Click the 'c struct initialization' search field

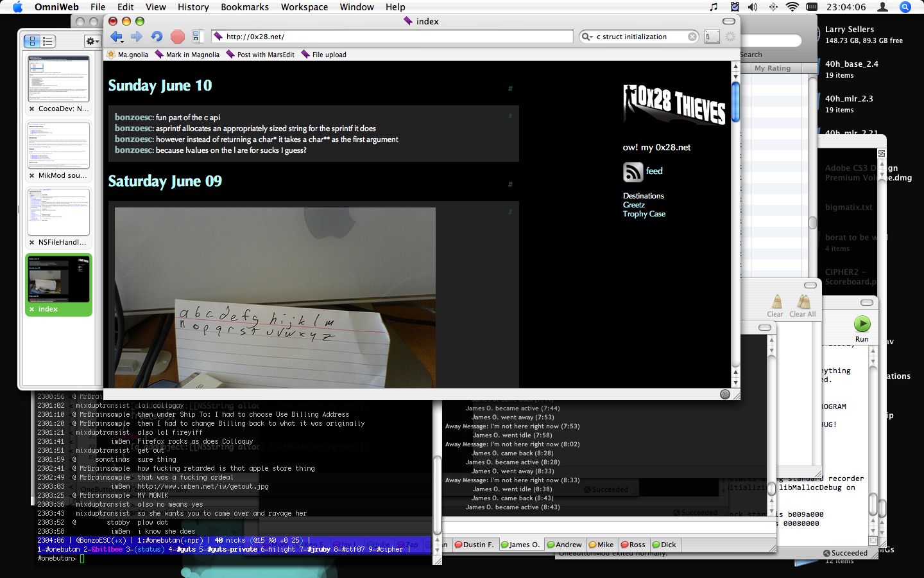[638, 37]
